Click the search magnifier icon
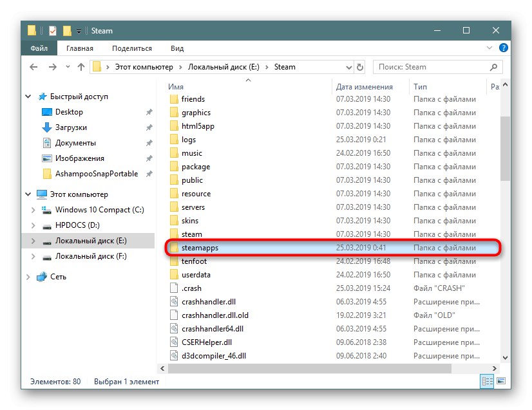Viewport: 532px width, 410px height. click(x=493, y=67)
